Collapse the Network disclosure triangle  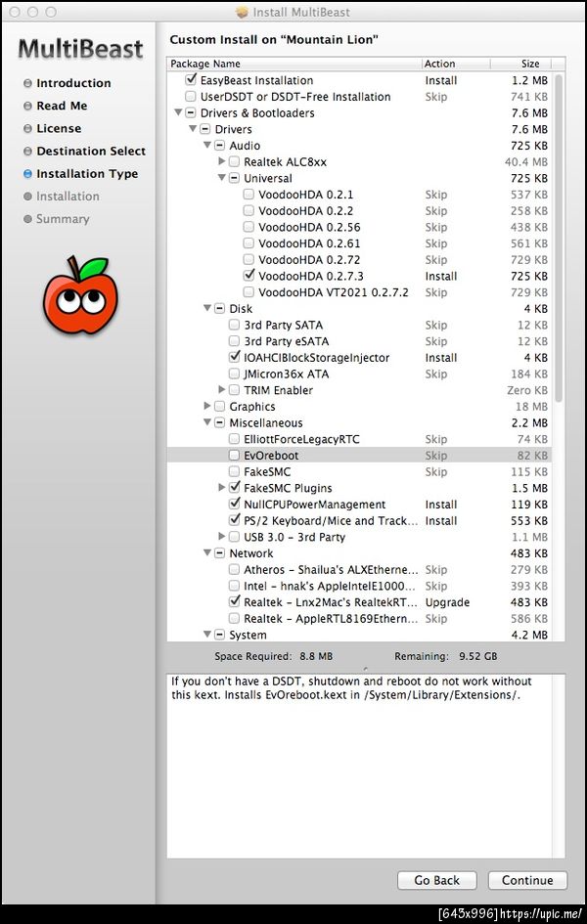click(x=207, y=552)
